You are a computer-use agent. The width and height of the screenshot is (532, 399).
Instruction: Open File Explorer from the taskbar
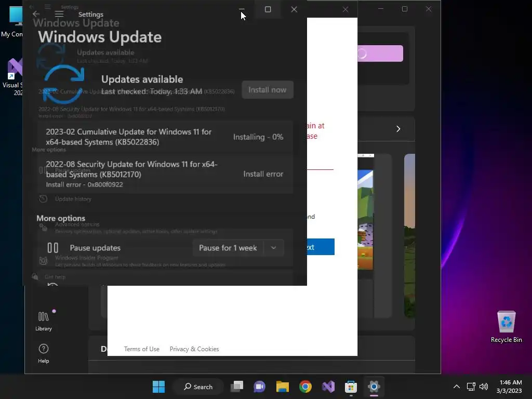coord(282,387)
